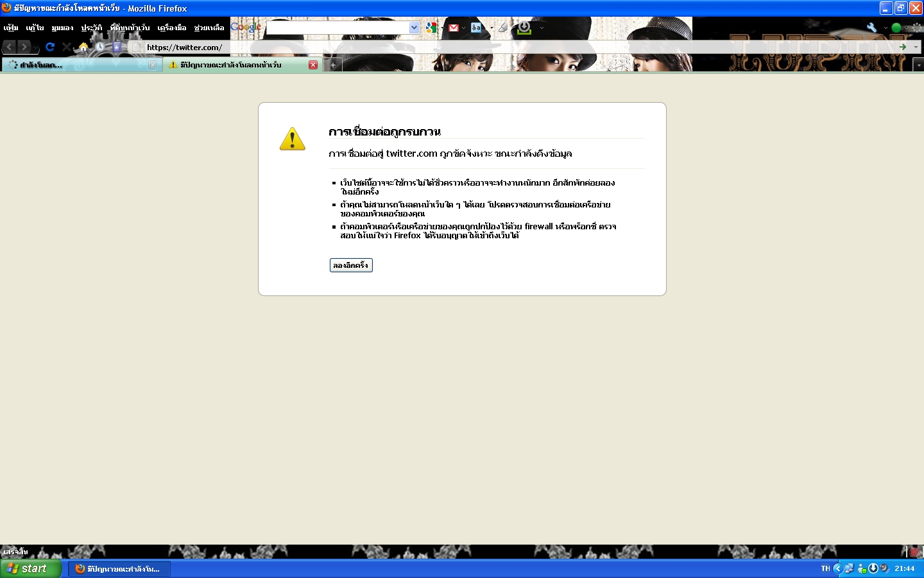Open the History menu (ประวัติ)
The image size is (924, 578).
[92, 28]
